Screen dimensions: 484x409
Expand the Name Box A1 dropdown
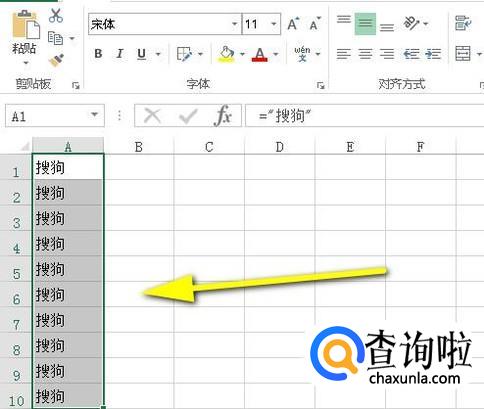pos(94,115)
